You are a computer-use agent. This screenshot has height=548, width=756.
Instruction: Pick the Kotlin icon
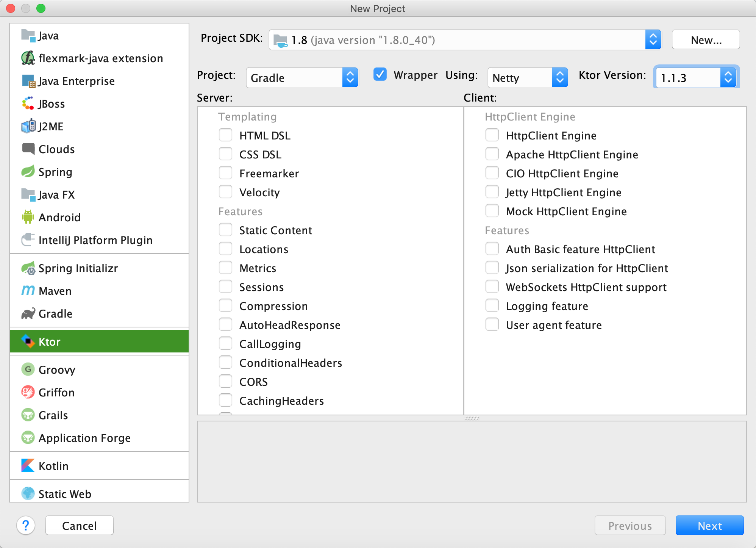28,466
